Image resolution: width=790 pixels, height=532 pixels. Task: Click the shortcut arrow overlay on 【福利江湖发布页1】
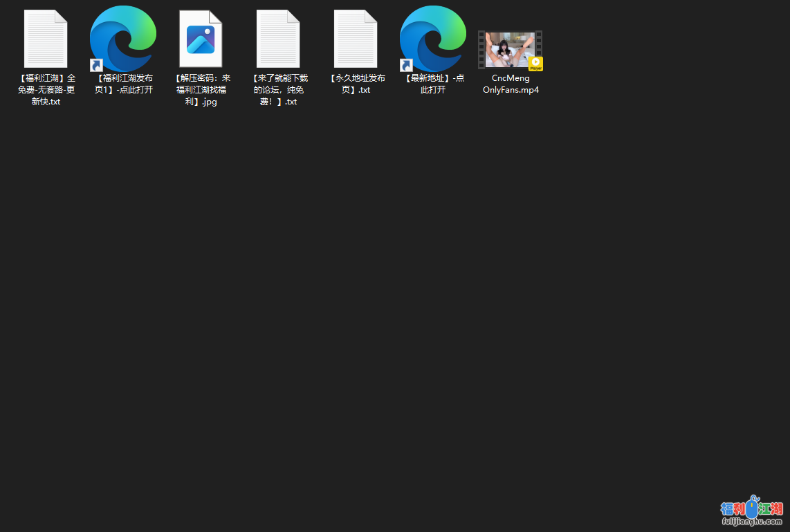click(x=97, y=66)
